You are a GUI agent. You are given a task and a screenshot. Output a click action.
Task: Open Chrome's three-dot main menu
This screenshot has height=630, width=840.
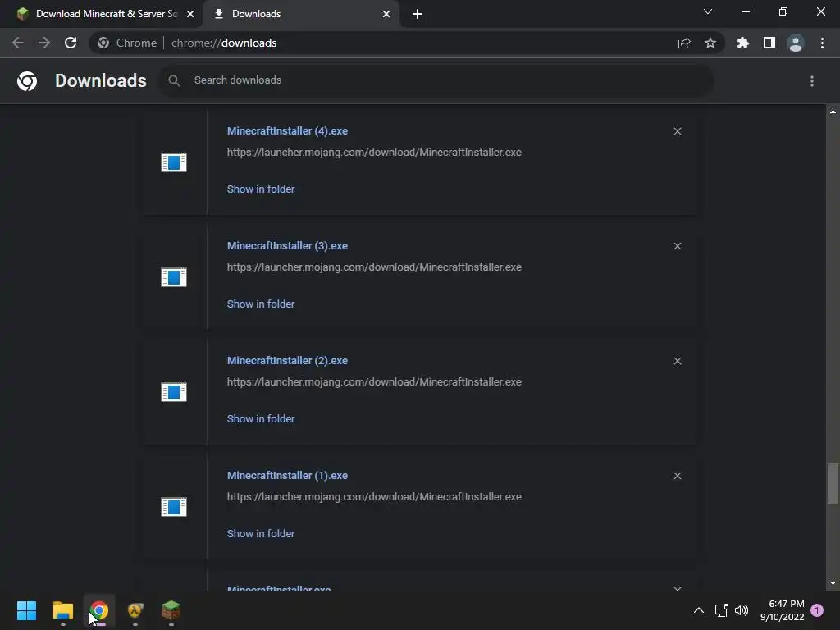click(x=822, y=43)
